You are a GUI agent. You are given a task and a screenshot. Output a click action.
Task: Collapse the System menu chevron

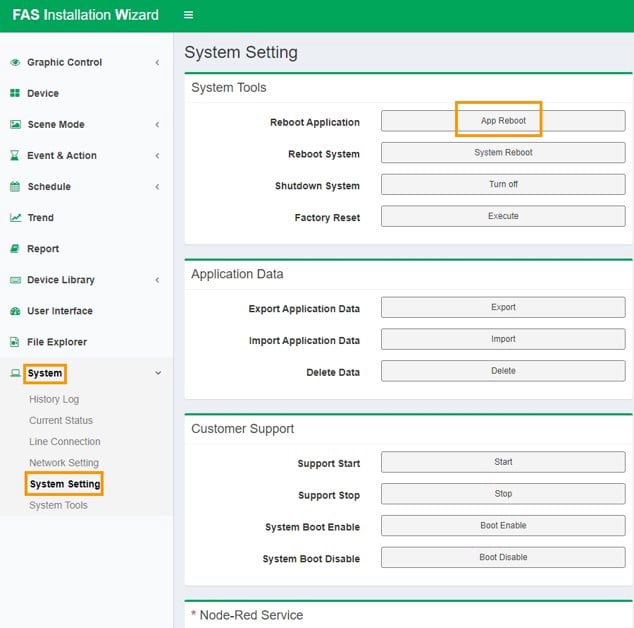tap(157, 373)
